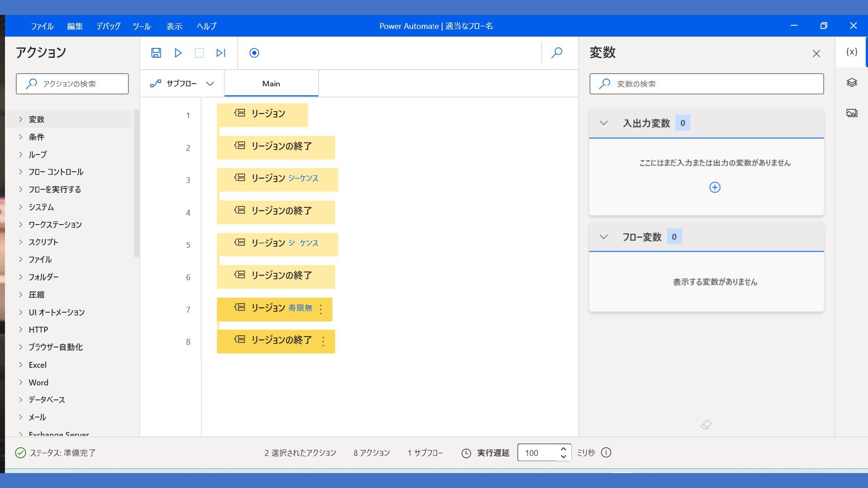The width and height of the screenshot is (868, 488).
Task: Close the 変数 panel
Action: 816,54
